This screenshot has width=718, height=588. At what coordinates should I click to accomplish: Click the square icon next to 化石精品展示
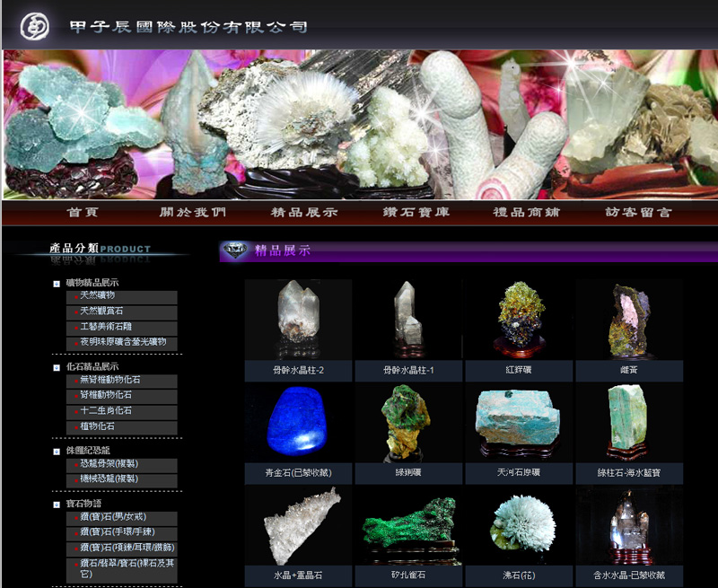(57, 367)
